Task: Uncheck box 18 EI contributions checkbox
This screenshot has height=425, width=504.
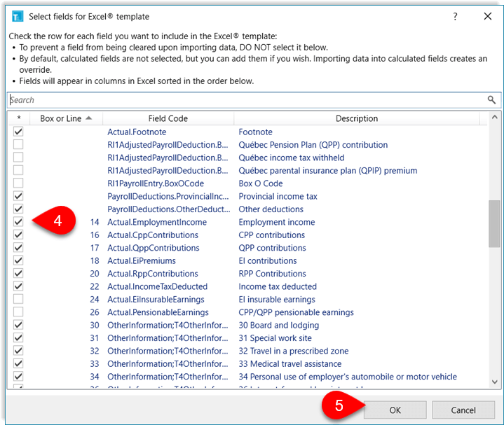Action: point(18,260)
